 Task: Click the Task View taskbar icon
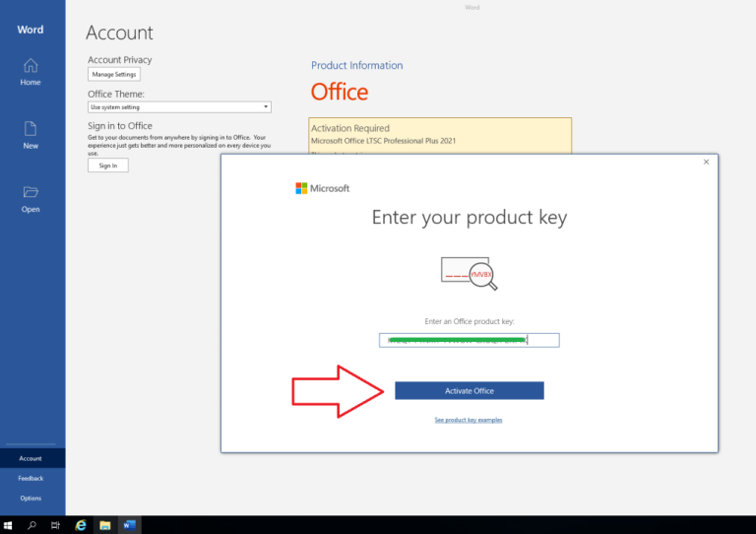(x=55, y=525)
